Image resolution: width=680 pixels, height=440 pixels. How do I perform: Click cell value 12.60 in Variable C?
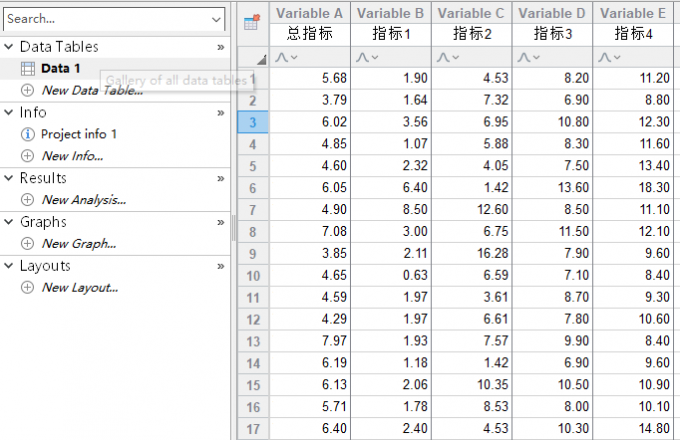pyautogui.click(x=493, y=209)
